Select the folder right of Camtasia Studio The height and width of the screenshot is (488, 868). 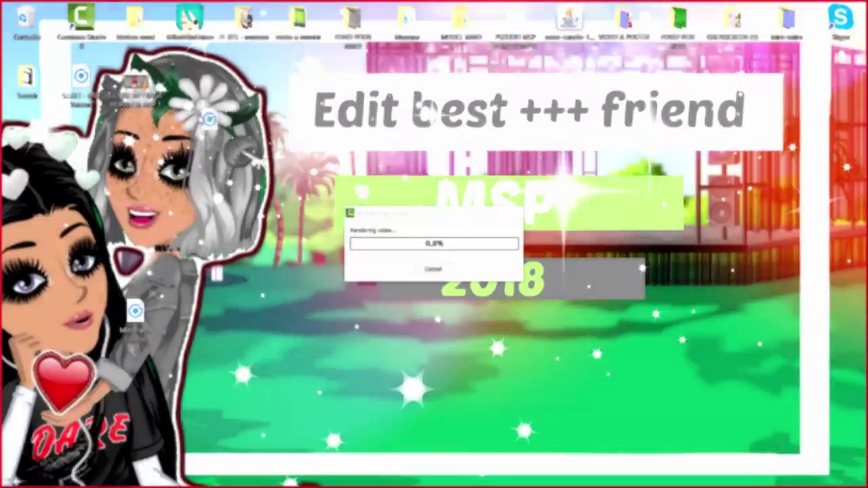click(134, 18)
